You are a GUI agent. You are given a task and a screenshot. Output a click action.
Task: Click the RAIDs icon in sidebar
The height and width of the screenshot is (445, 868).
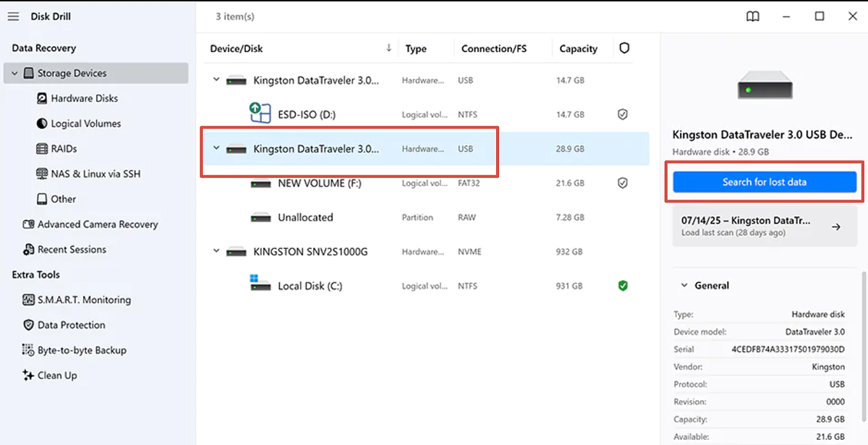(43, 149)
